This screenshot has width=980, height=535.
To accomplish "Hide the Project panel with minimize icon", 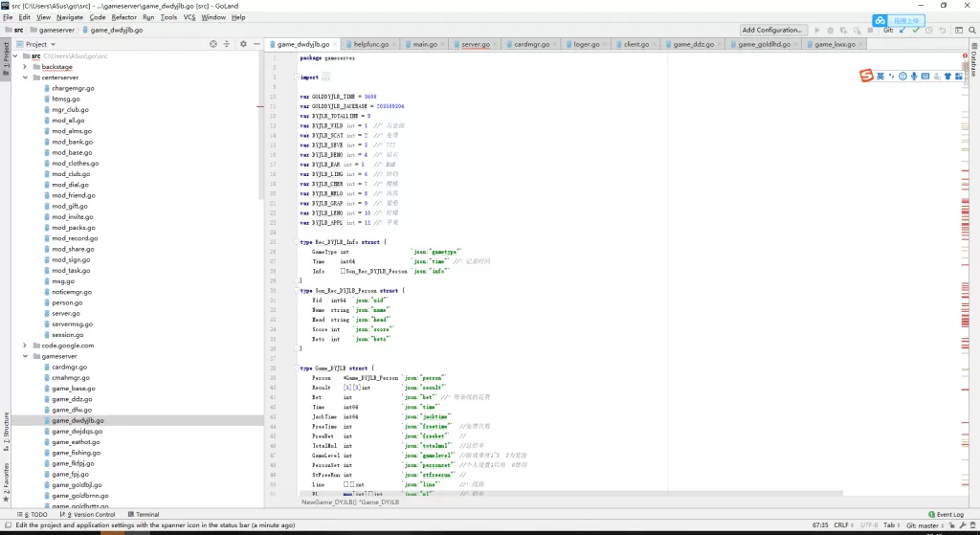I will tap(256, 44).
